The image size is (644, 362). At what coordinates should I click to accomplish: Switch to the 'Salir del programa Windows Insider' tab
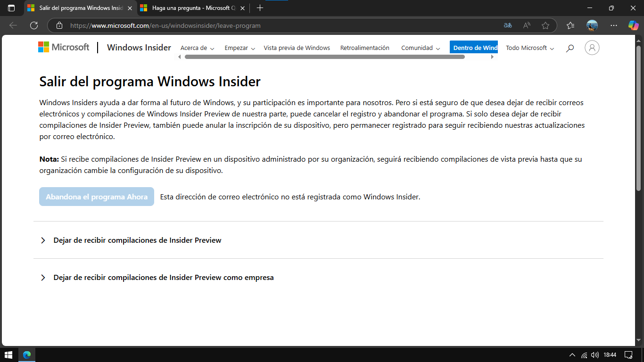[80, 8]
